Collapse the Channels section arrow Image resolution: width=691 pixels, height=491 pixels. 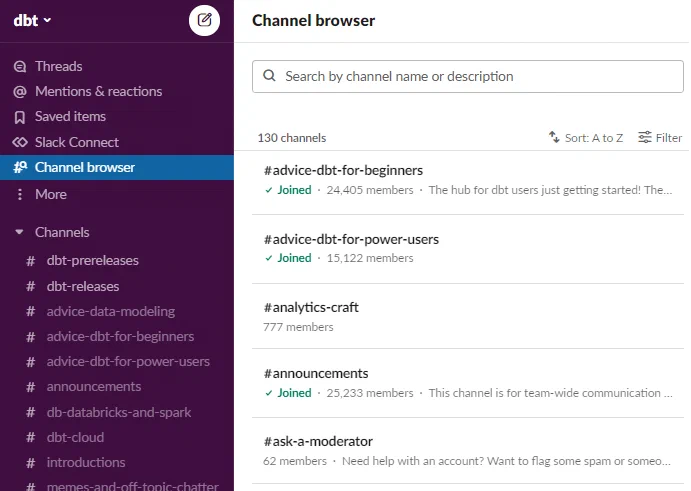pyautogui.click(x=19, y=232)
